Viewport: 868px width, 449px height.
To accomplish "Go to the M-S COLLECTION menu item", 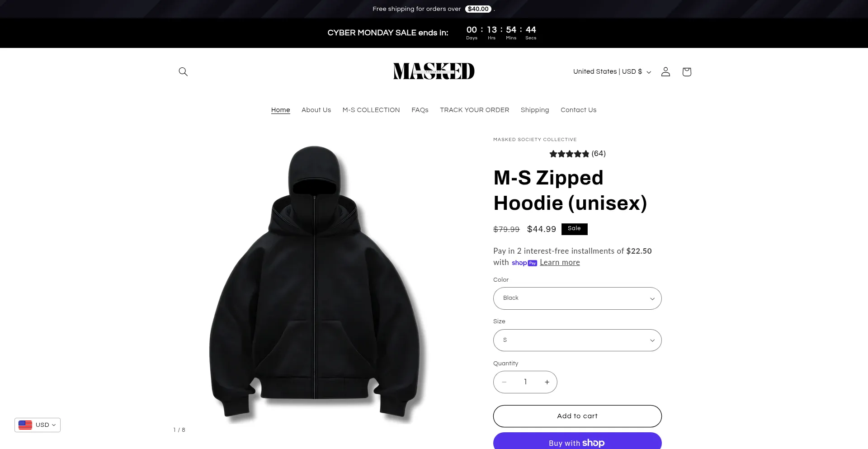I will [x=371, y=110].
